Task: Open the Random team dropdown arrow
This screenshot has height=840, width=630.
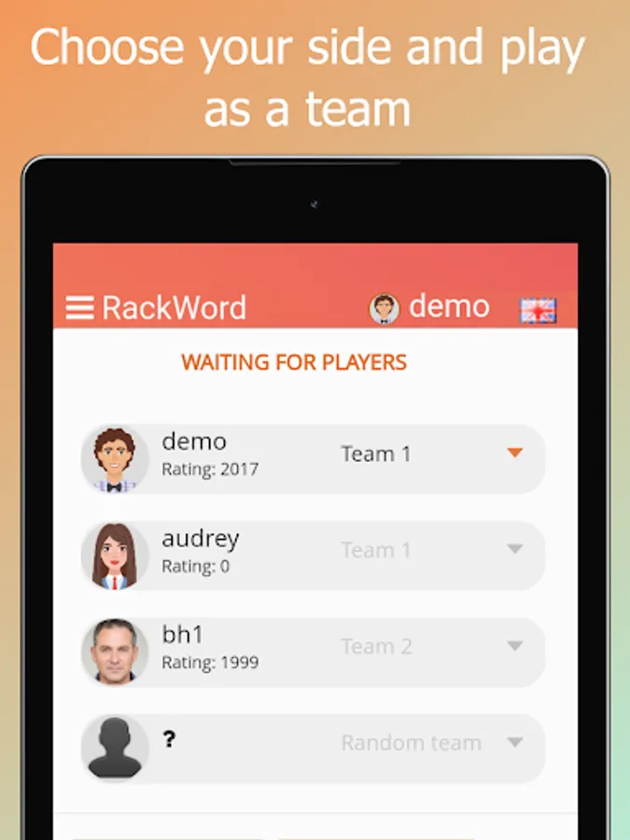Action: (x=515, y=742)
